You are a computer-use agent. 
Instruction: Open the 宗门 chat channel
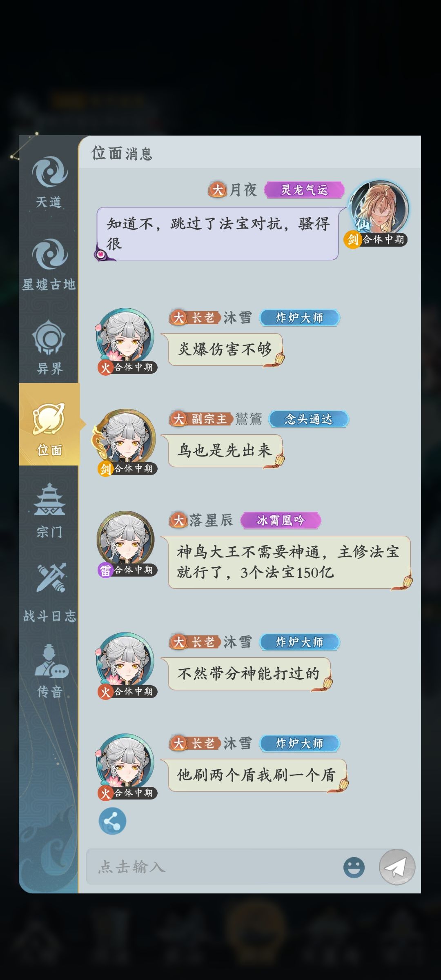(49, 511)
